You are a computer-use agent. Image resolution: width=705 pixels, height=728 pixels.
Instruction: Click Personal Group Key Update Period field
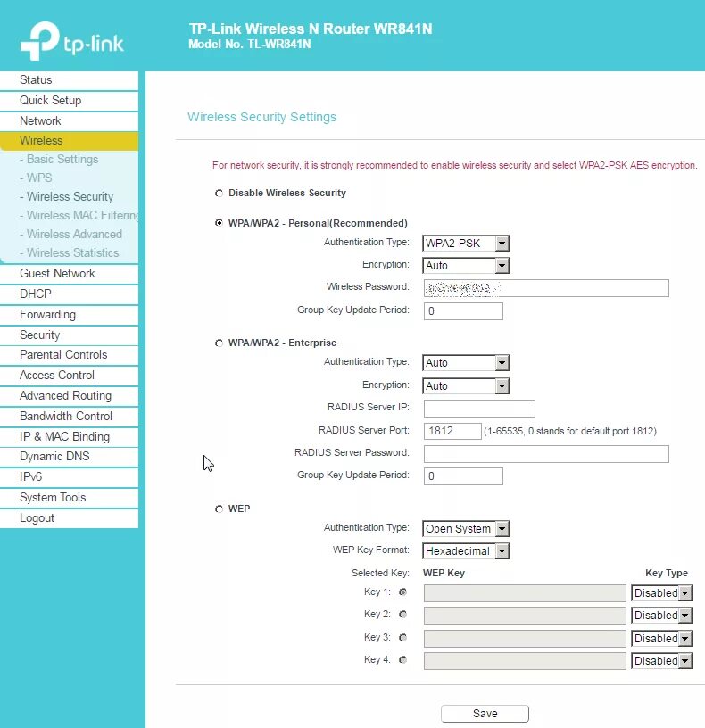tap(463, 311)
